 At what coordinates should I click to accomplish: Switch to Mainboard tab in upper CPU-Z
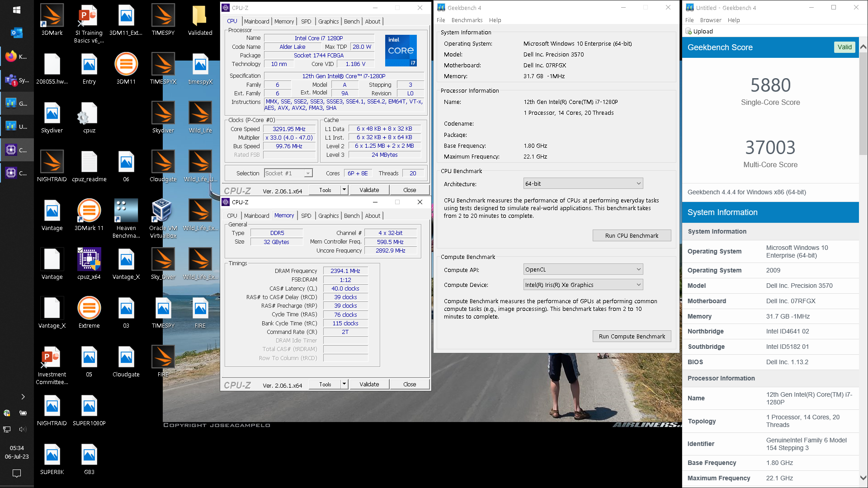256,21
